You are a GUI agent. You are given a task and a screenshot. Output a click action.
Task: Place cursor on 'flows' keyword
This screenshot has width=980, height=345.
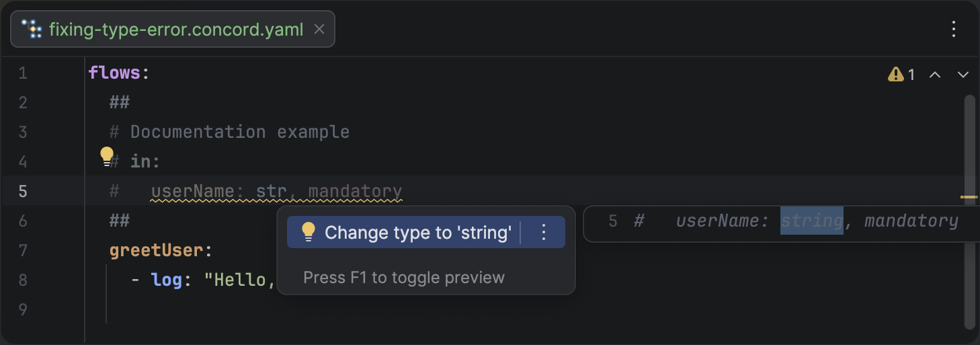coord(114,73)
